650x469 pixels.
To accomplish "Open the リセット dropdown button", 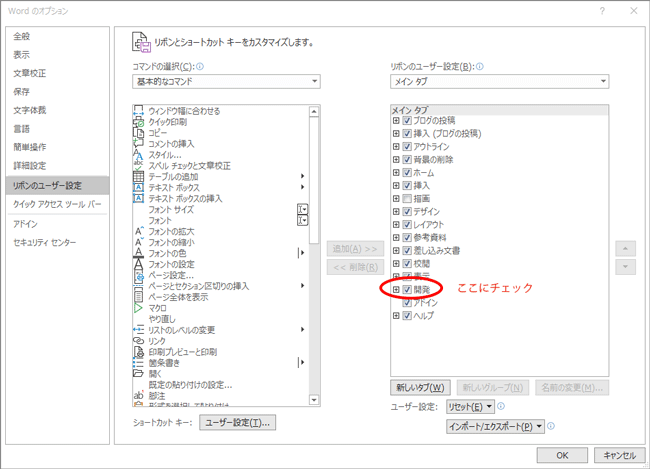I will pyautogui.click(x=471, y=407).
